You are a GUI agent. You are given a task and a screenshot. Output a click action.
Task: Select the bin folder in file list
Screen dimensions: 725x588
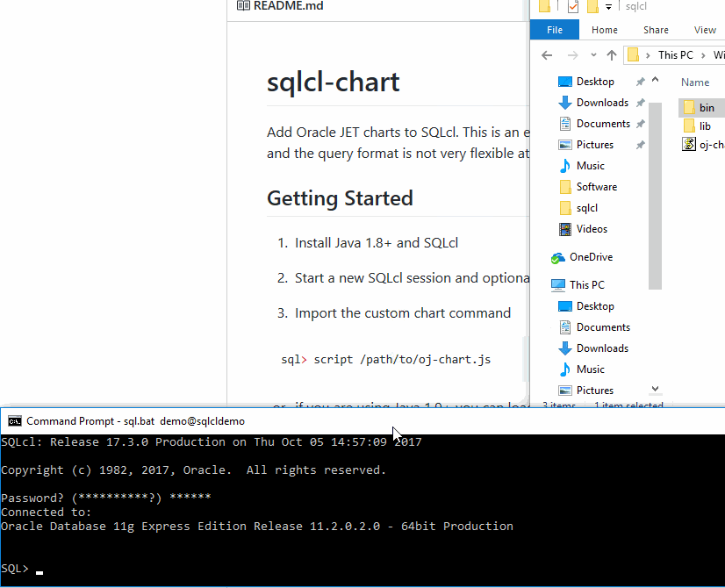(x=702, y=108)
